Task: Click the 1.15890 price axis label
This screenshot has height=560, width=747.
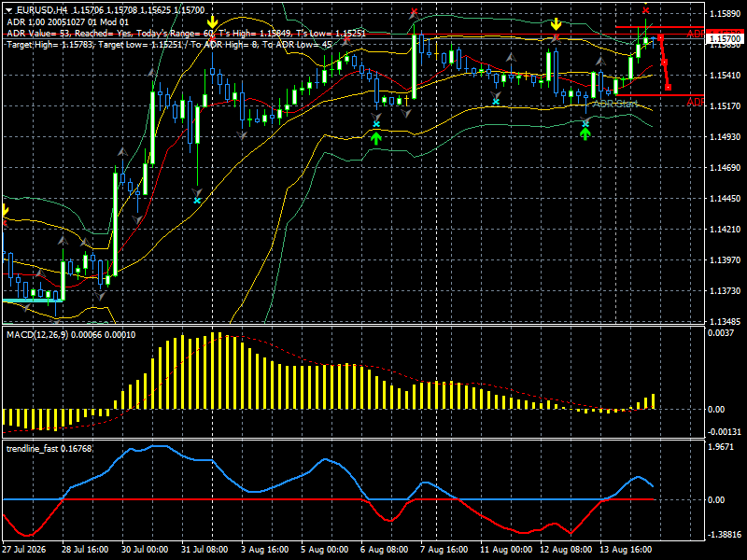Action: (726, 13)
